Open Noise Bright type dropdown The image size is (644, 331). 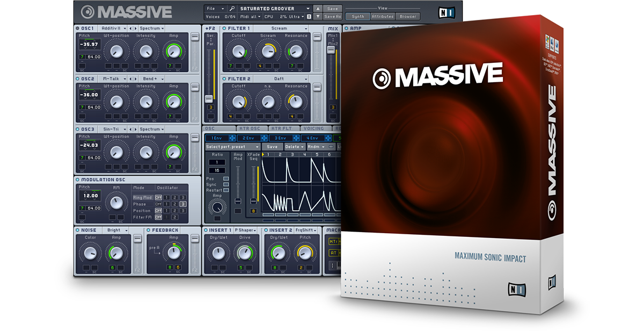pyautogui.click(x=116, y=230)
